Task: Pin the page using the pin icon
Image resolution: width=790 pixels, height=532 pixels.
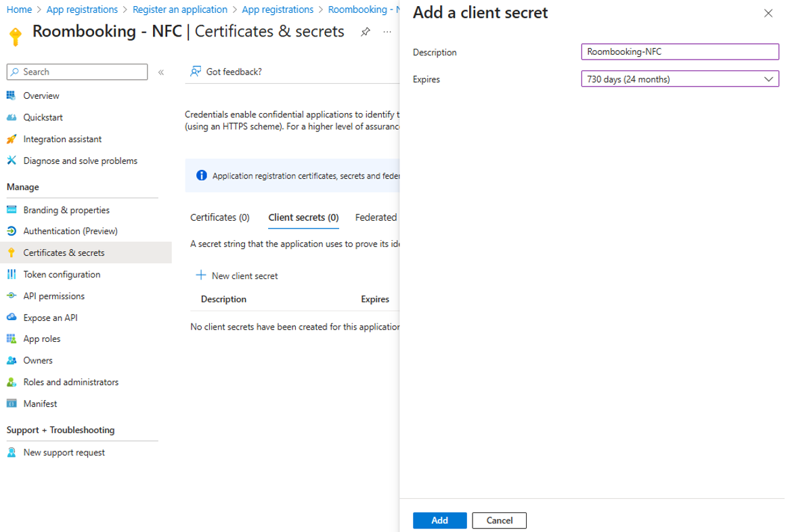Action: pyautogui.click(x=365, y=32)
